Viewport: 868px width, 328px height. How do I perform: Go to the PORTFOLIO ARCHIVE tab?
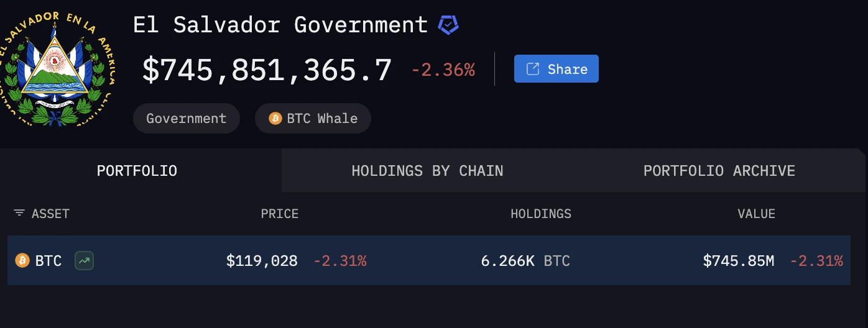tap(719, 171)
